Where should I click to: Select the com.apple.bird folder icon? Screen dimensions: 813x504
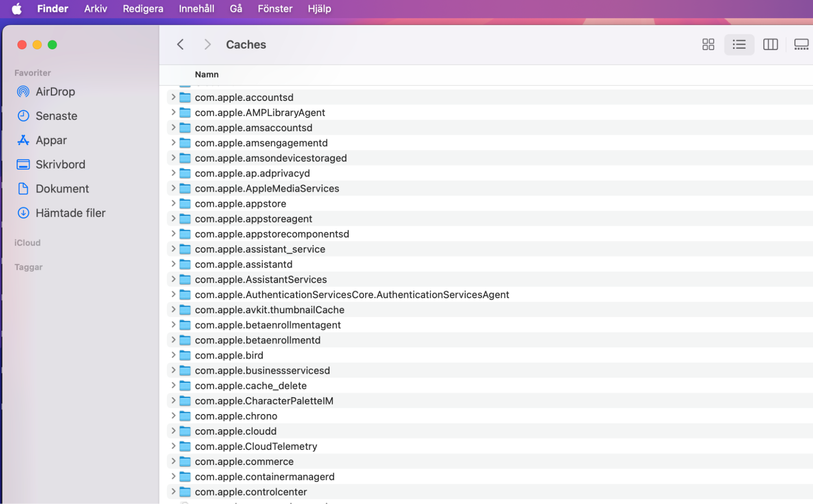pos(185,356)
